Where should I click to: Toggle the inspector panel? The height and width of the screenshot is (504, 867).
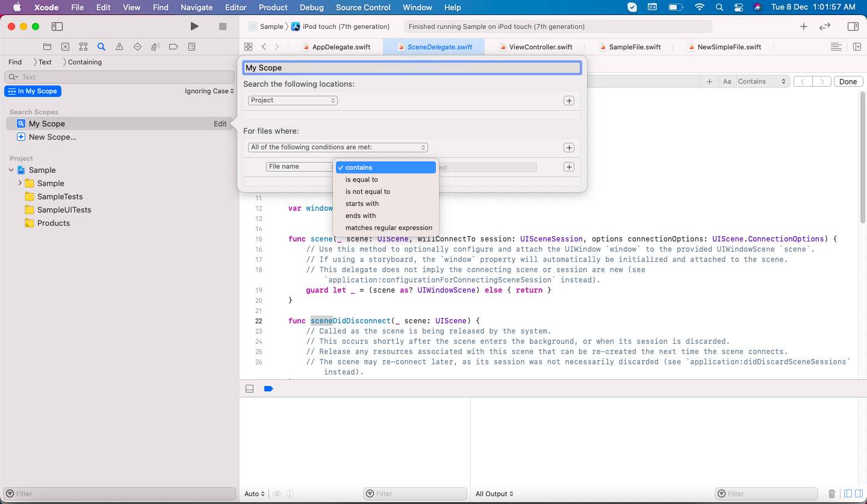(x=853, y=26)
